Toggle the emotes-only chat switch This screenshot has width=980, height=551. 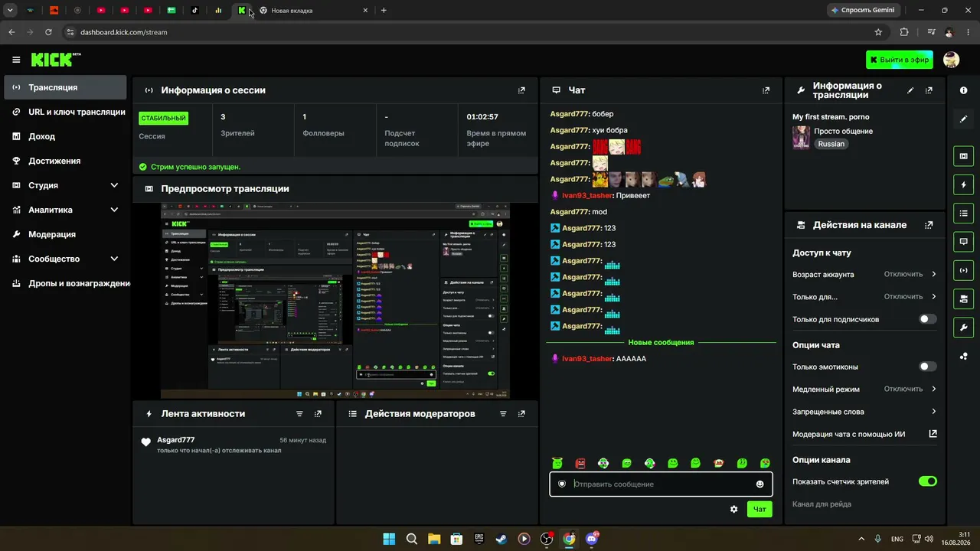[x=927, y=367]
